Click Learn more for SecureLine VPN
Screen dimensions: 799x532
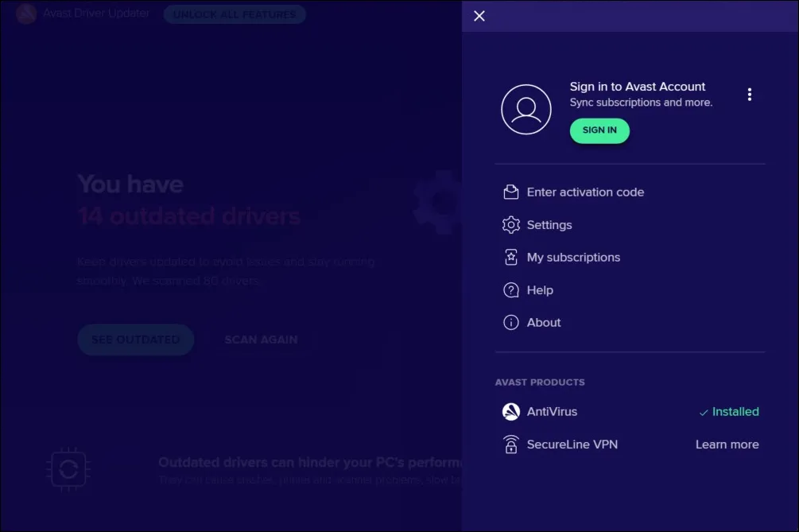tap(727, 445)
